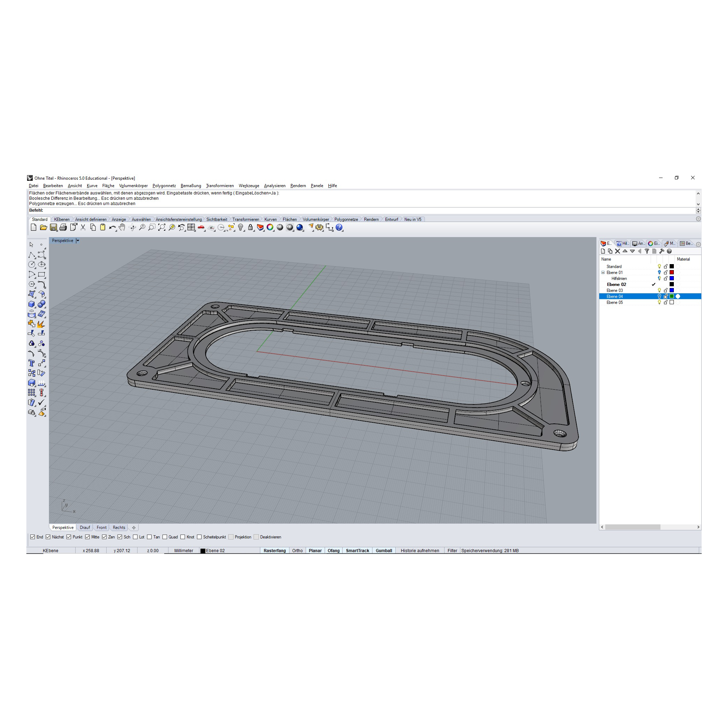Save the file using the floppy disk icon
Image resolution: width=728 pixels, height=728 pixels.
click(53, 227)
